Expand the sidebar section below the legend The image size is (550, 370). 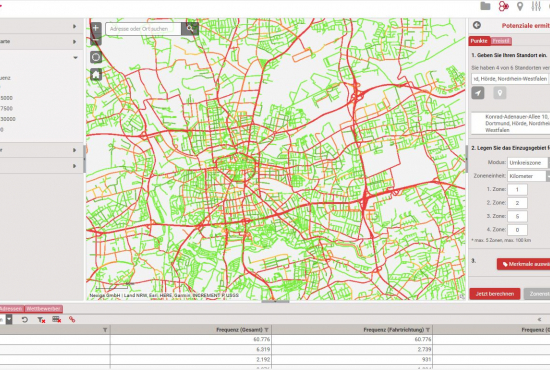click(74, 150)
